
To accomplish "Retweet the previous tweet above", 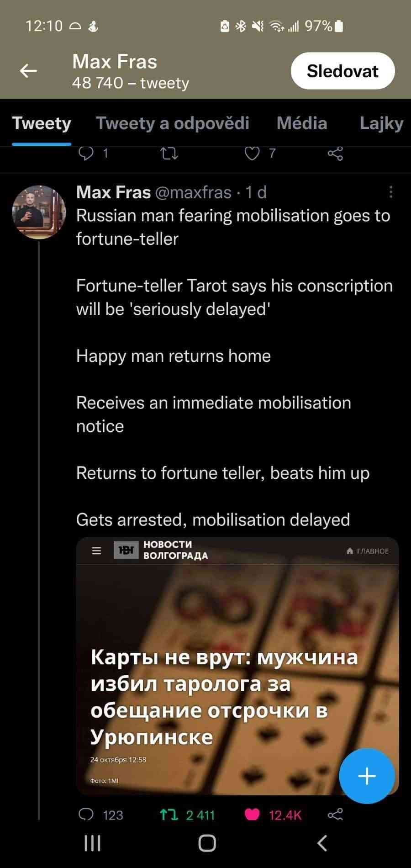I will point(169,154).
